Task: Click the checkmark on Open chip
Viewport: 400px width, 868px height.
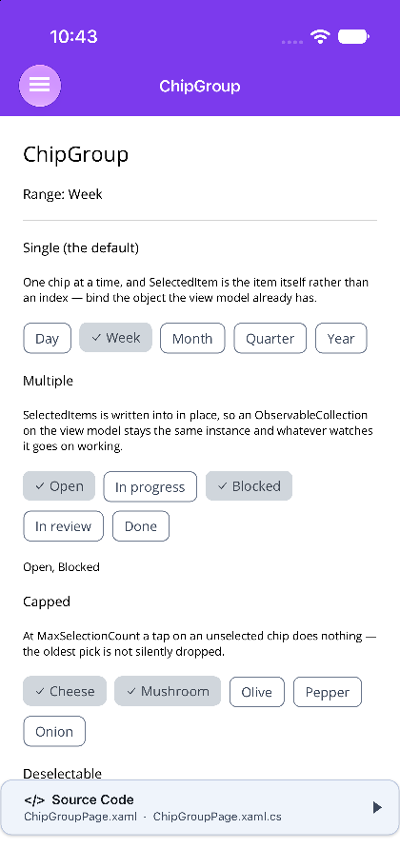Action: pos(39,486)
